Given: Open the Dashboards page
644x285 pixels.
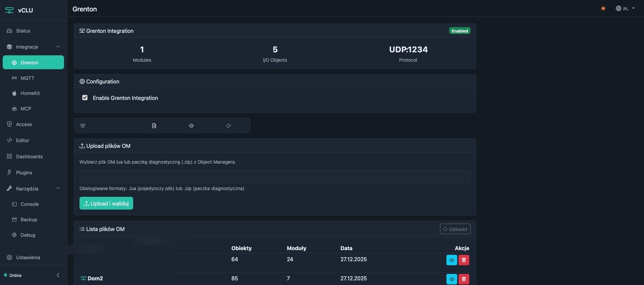Looking at the screenshot, I should point(29,157).
